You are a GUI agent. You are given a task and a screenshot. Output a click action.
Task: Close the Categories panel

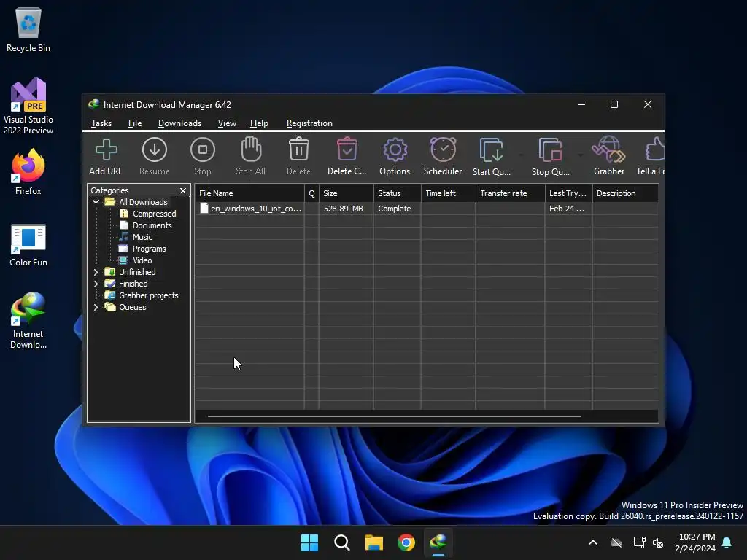pos(183,190)
